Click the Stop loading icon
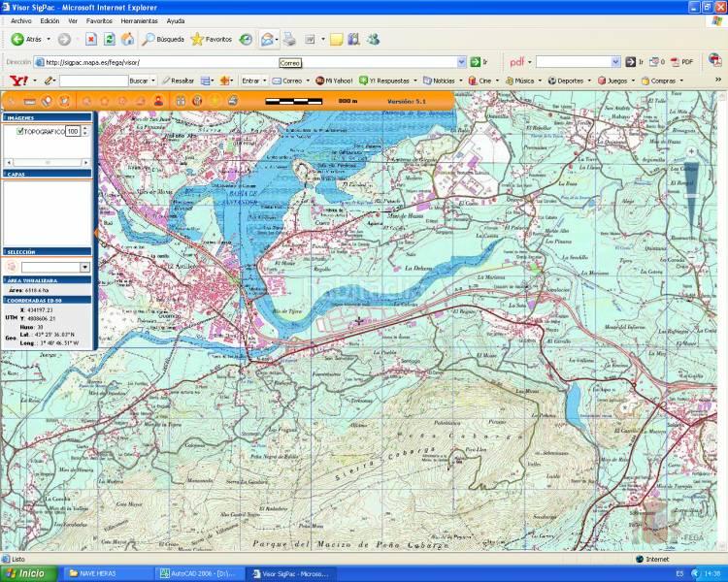 91,39
